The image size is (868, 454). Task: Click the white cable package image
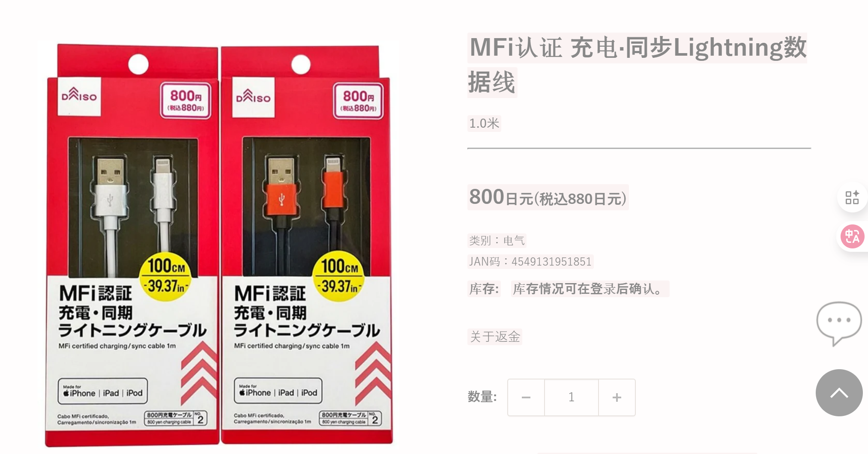[132, 245]
